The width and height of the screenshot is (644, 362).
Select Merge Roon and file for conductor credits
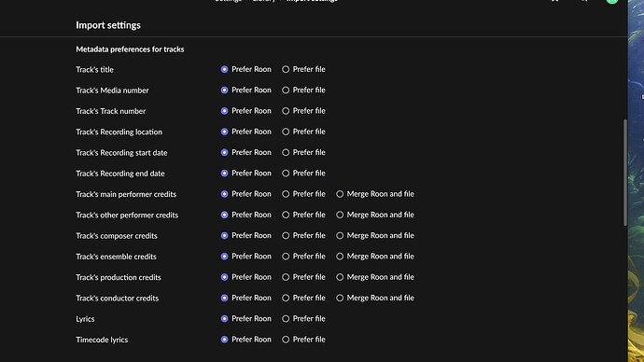tap(340, 298)
